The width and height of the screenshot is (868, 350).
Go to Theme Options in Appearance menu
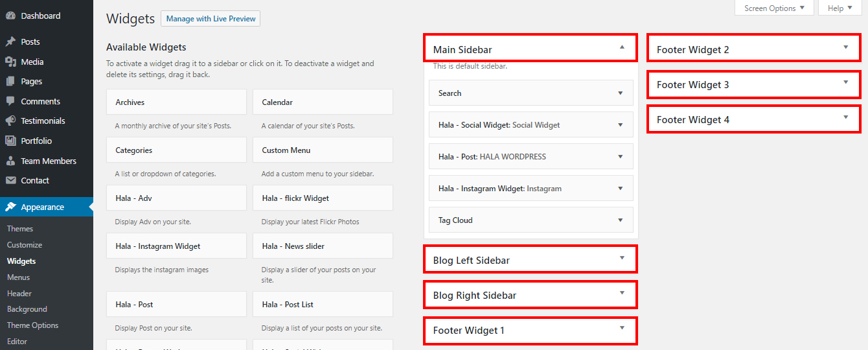pos(32,325)
